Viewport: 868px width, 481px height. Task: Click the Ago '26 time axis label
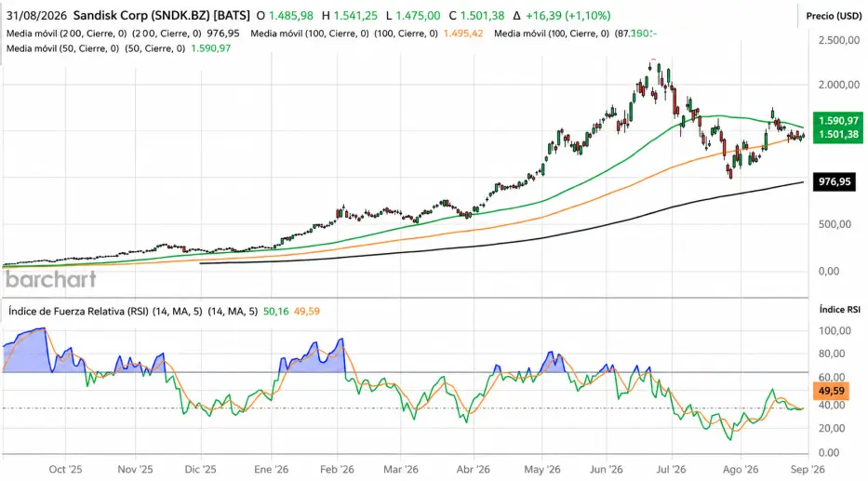click(741, 470)
